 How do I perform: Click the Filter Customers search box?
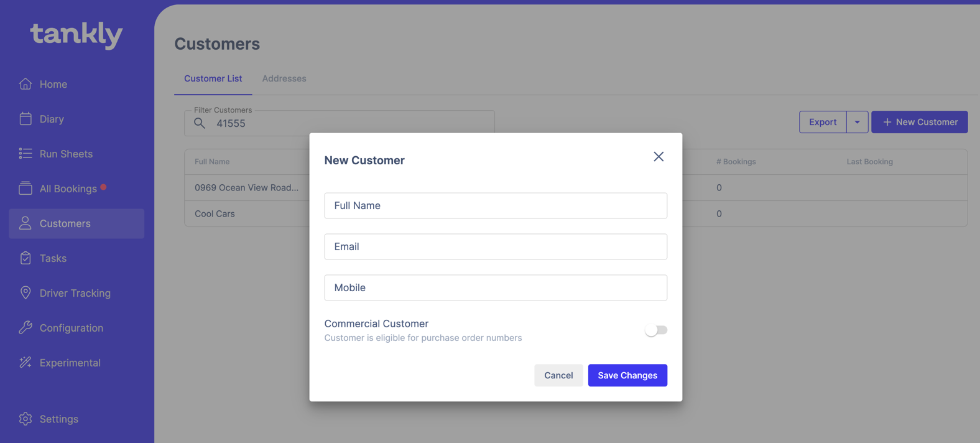[x=261, y=123]
